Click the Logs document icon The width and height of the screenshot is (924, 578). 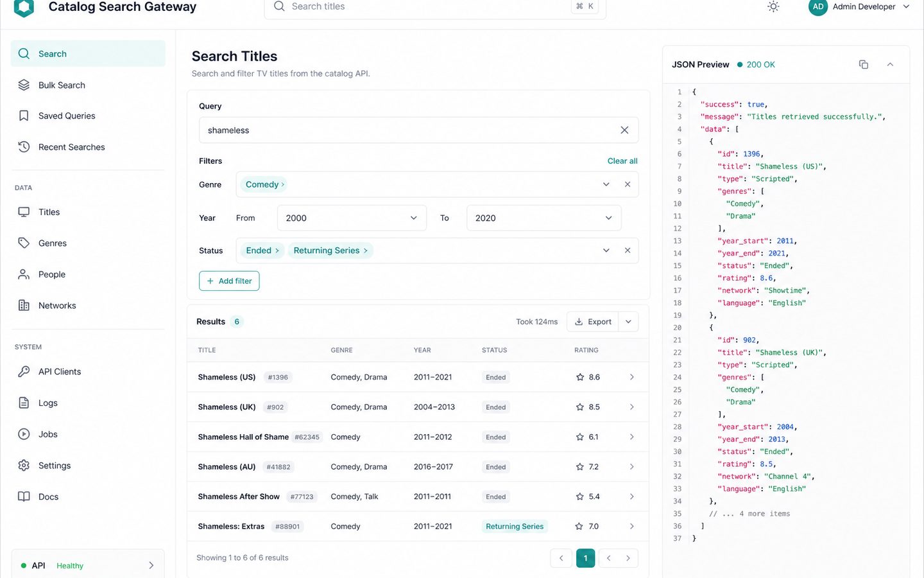(x=24, y=403)
